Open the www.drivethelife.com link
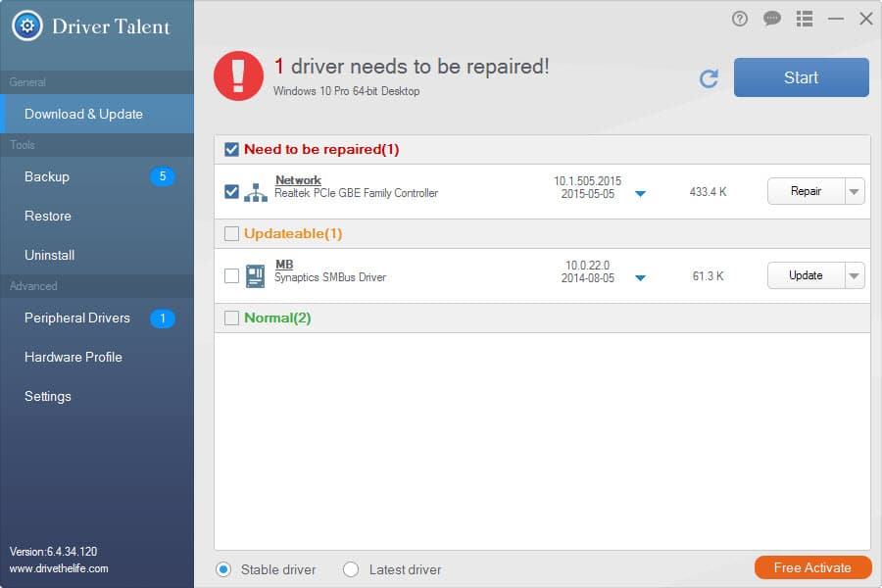 click(59, 568)
